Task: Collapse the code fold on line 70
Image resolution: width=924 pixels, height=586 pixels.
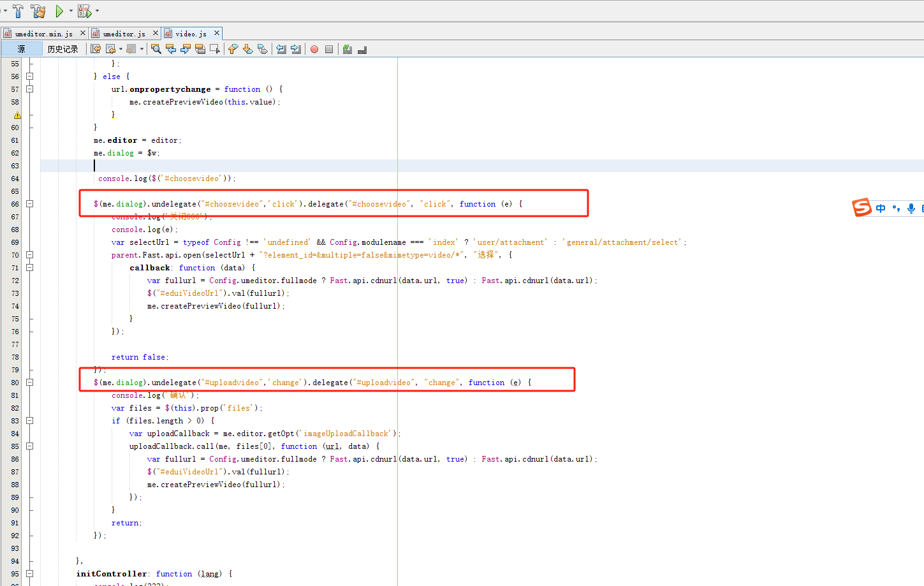Action: pos(29,255)
